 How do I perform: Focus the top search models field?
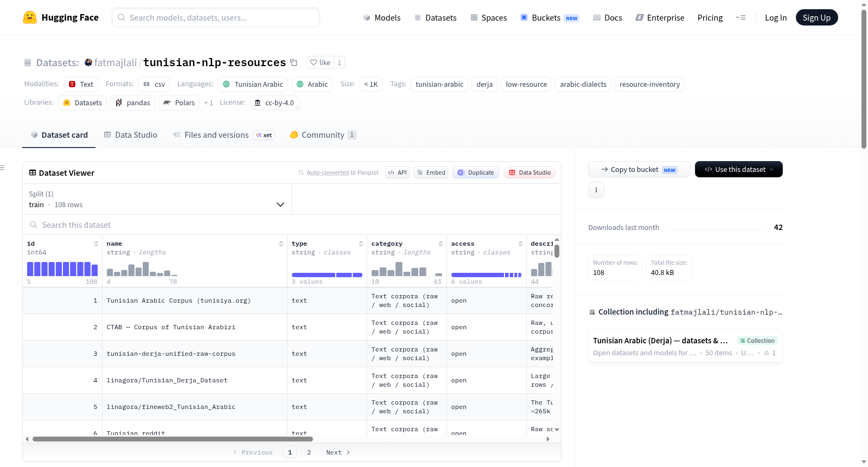point(216,17)
